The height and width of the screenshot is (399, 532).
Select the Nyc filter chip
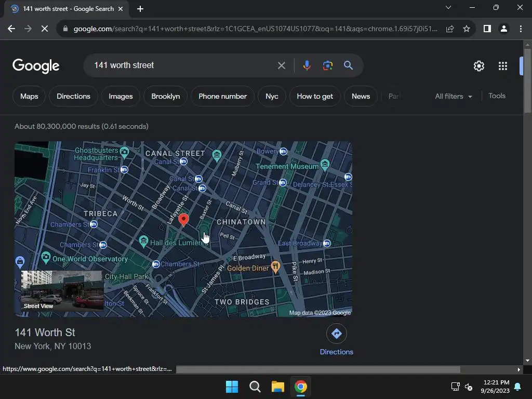272,96
